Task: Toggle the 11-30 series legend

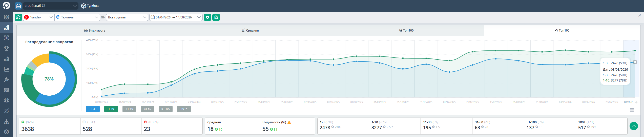Action: coord(129,109)
